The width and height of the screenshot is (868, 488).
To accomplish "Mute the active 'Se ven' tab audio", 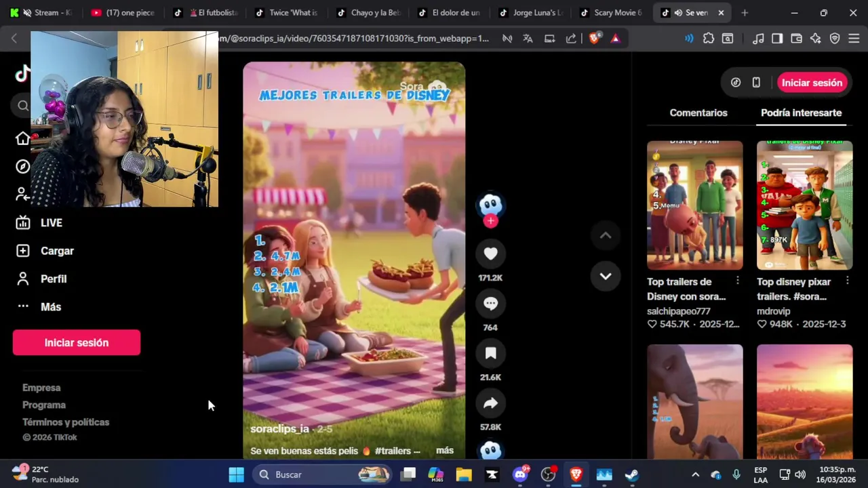I will coord(678,13).
